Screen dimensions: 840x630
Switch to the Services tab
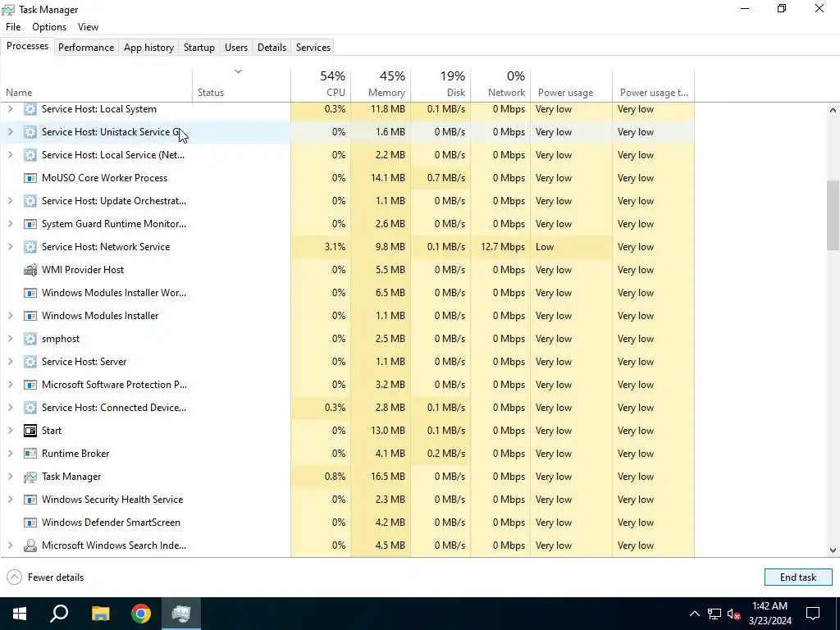(x=313, y=47)
